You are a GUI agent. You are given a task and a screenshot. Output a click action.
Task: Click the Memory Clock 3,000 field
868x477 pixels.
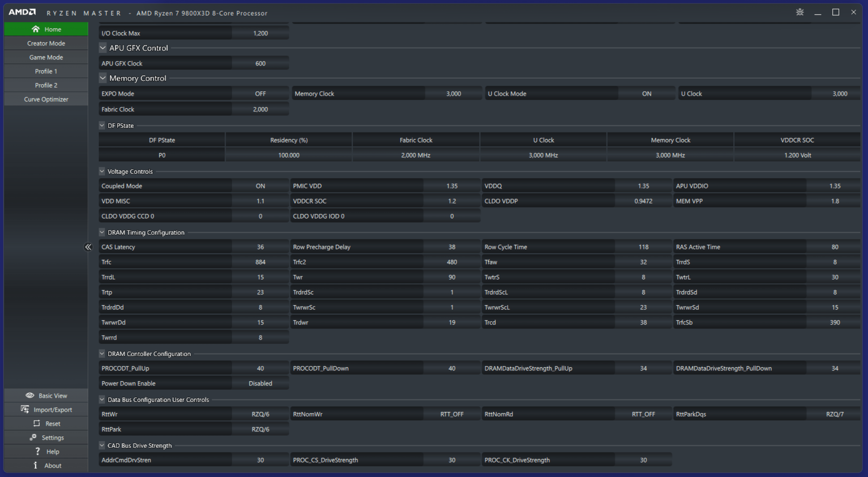click(x=453, y=94)
